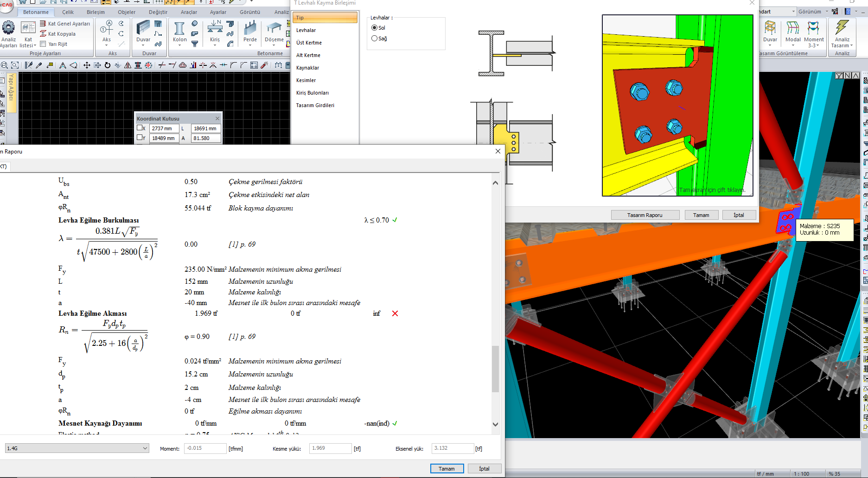Click the Rotate tool in edit toolbar
The height and width of the screenshot is (478, 868).
pyautogui.click(x=108, y=65)
